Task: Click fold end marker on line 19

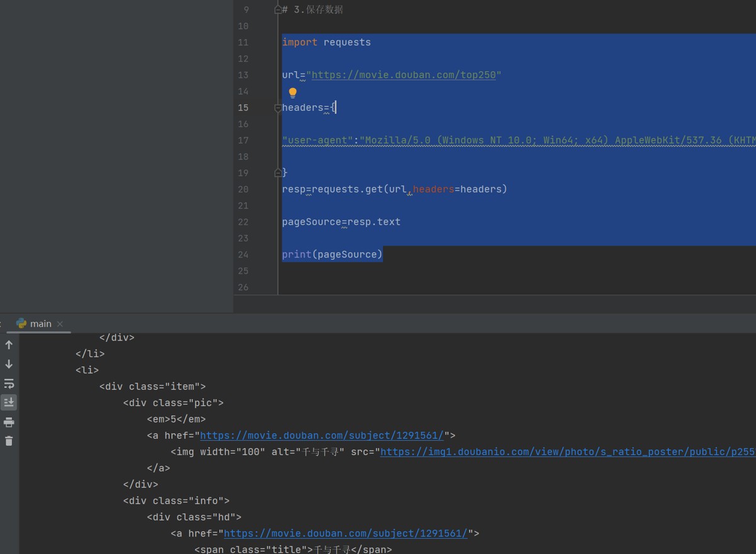Action: [x=278, y=172]
